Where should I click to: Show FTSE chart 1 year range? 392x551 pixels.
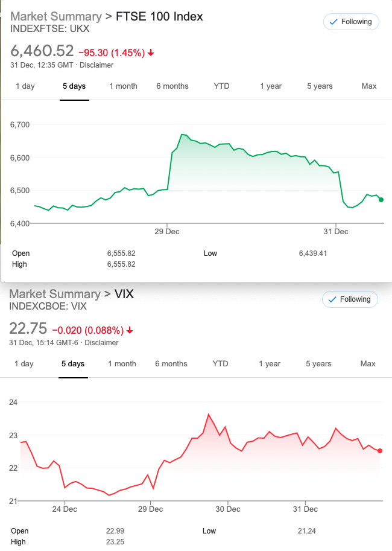(x=271, y=86)
